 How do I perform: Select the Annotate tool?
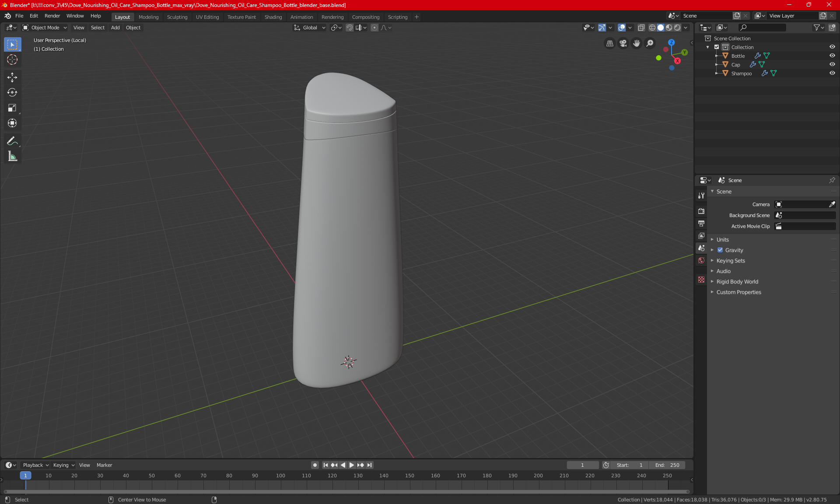(12, 141)
